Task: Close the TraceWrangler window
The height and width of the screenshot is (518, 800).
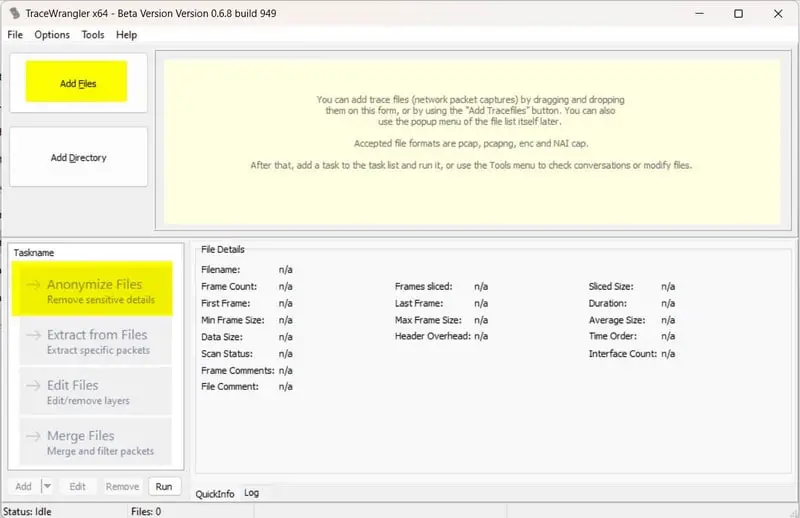Action: [778, 14]
